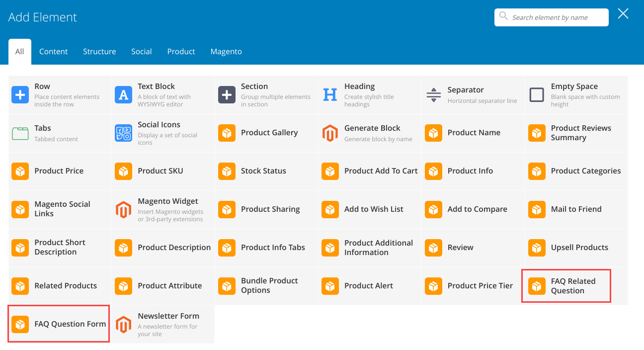Viewport: 644px width, 350px height.
Task: Close the Add Element dialog
Action: (x=623, y=13)
